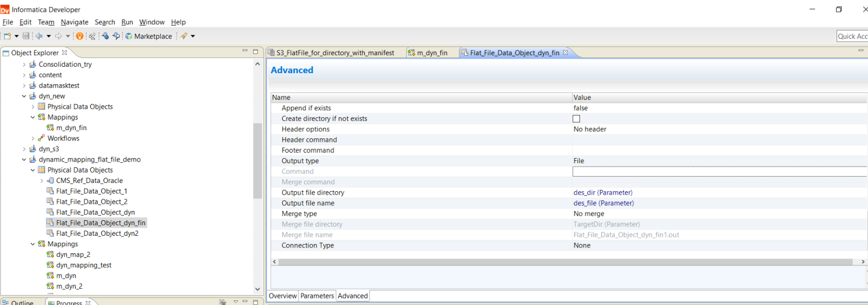Open the Marketplace toolbar button
Viewport: 868px width, 305px height.
tap(148, 36)
